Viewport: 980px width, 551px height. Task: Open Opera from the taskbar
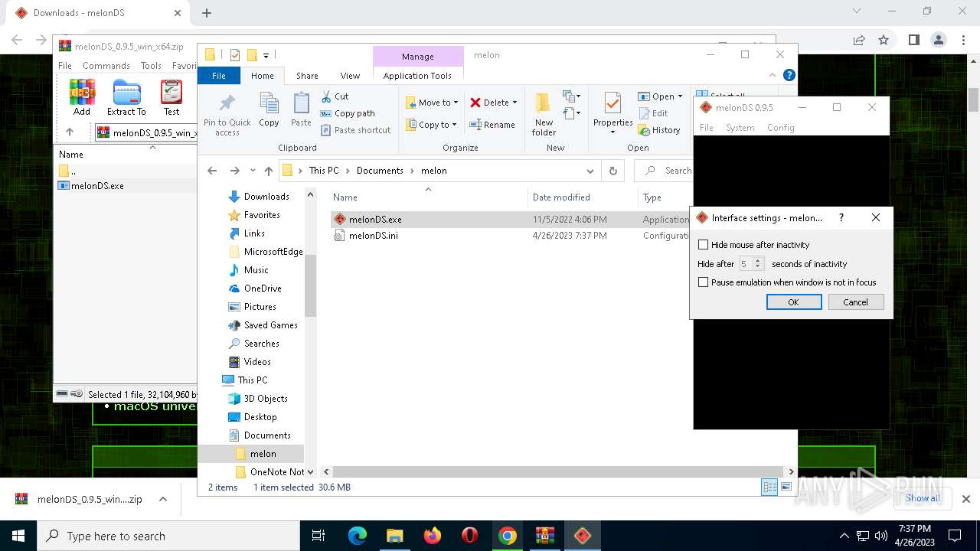(470, 536)
